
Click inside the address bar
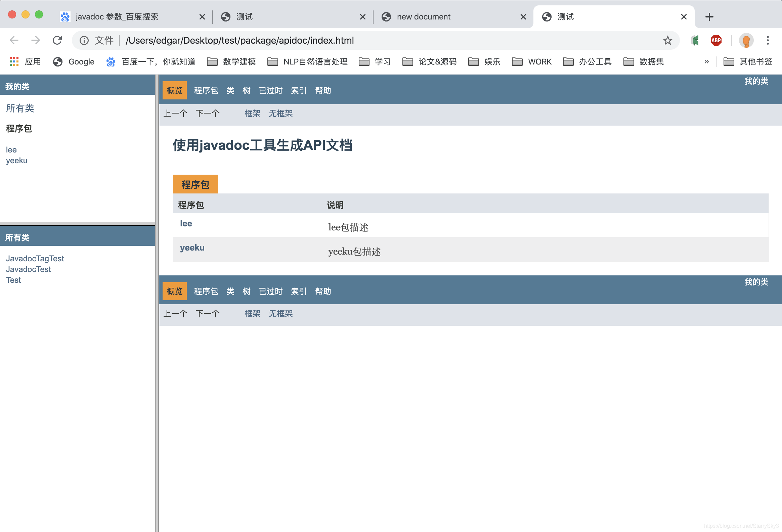click(x=235, y=40)
